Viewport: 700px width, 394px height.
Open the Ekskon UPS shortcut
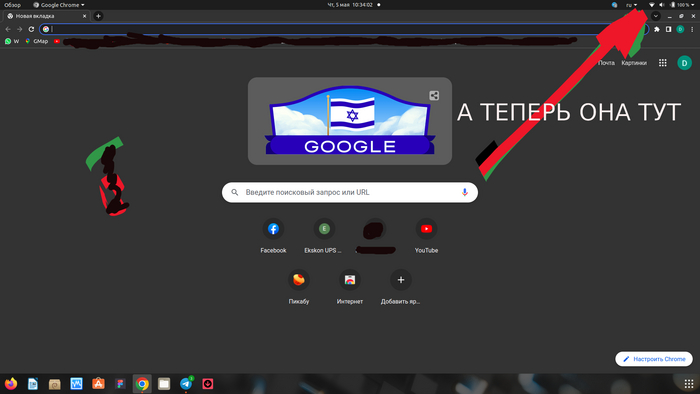324,236
